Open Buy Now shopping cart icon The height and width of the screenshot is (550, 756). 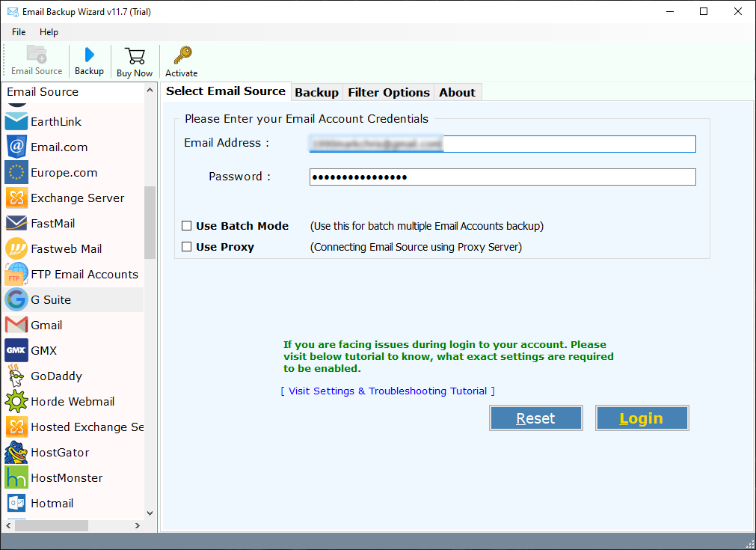click(135, 56)
